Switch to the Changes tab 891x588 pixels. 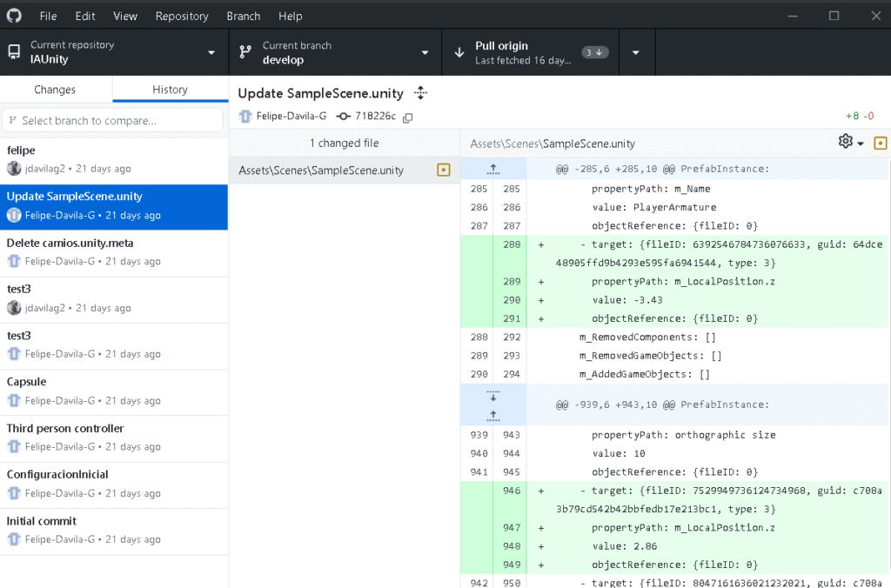(x=56, y=90)
